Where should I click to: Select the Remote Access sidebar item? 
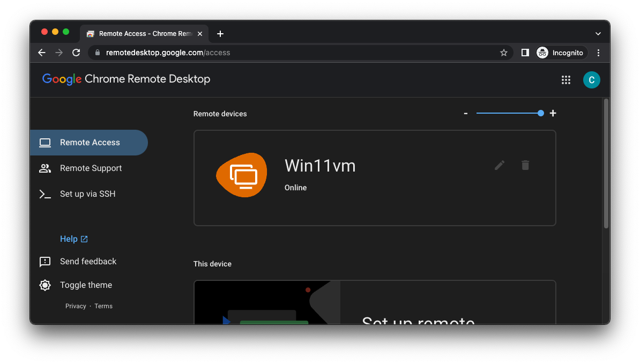89,143
